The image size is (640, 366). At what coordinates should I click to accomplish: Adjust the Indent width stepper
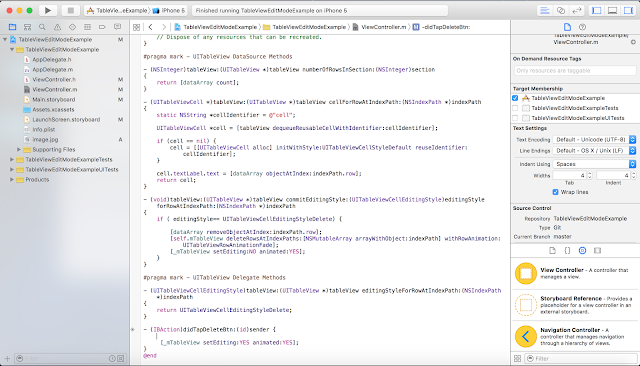click(x=633, y=175)
